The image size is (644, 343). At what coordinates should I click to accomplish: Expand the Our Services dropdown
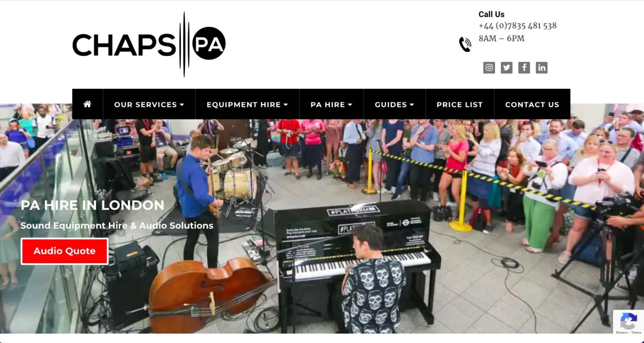coord(149,105)
